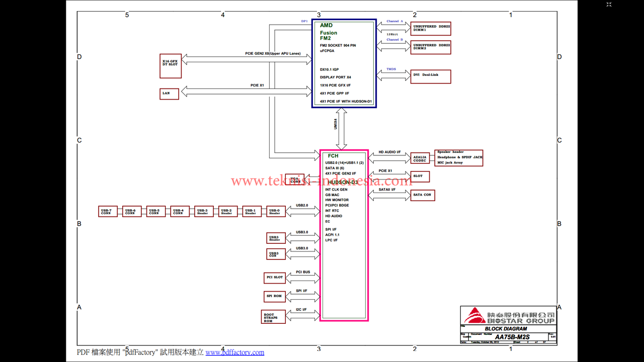Click the TMDS label
The image size is (644, 362).
[391, 69]
